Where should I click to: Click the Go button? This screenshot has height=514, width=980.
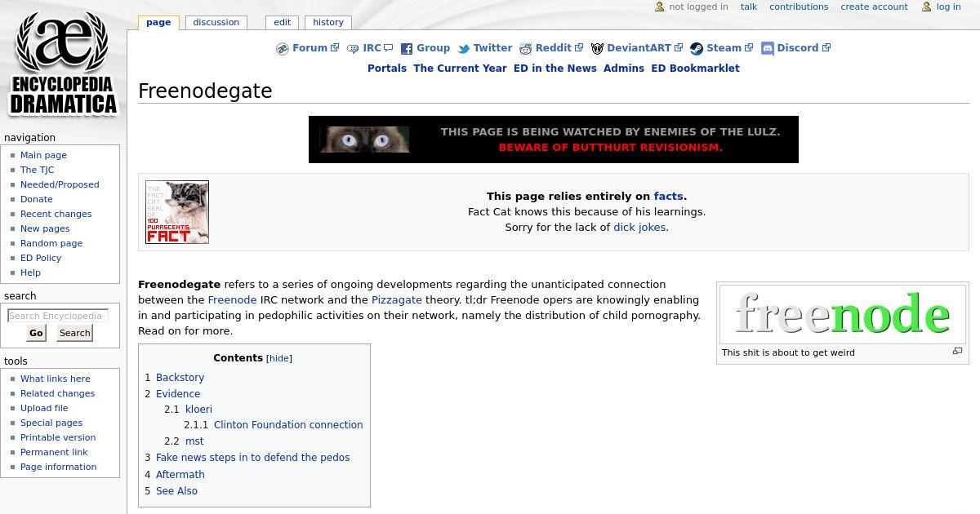pyautogui.click(x=36, y=333)
